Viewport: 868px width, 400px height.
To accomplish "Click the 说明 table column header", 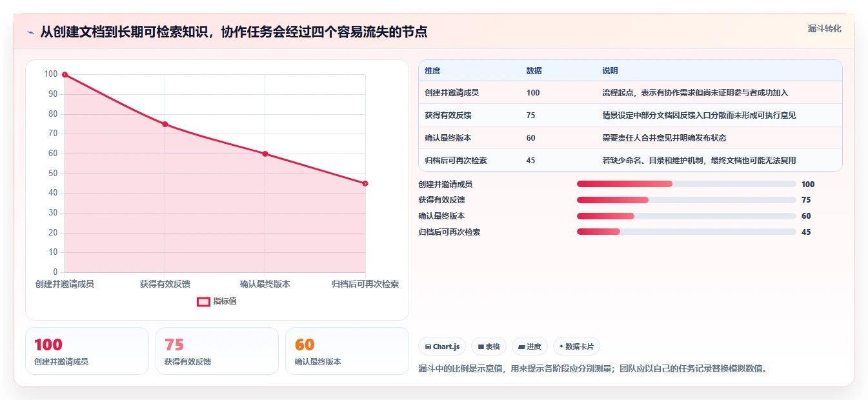I will (610, 70).
